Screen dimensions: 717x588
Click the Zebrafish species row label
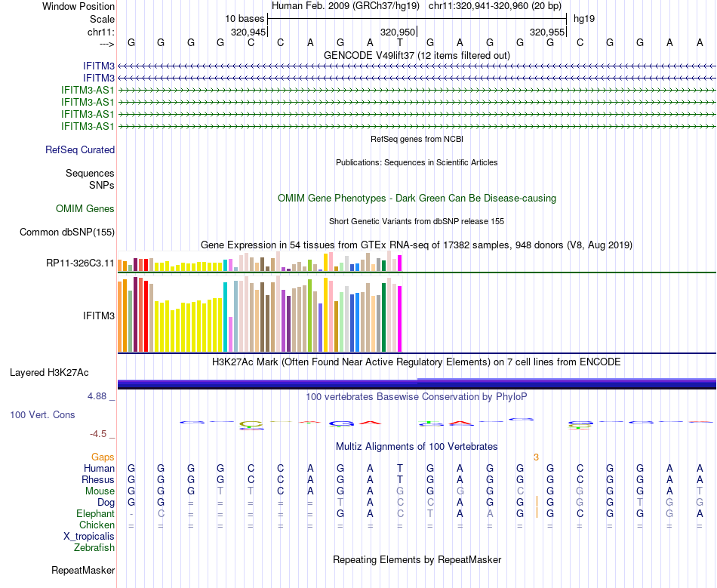click(94, 547)
